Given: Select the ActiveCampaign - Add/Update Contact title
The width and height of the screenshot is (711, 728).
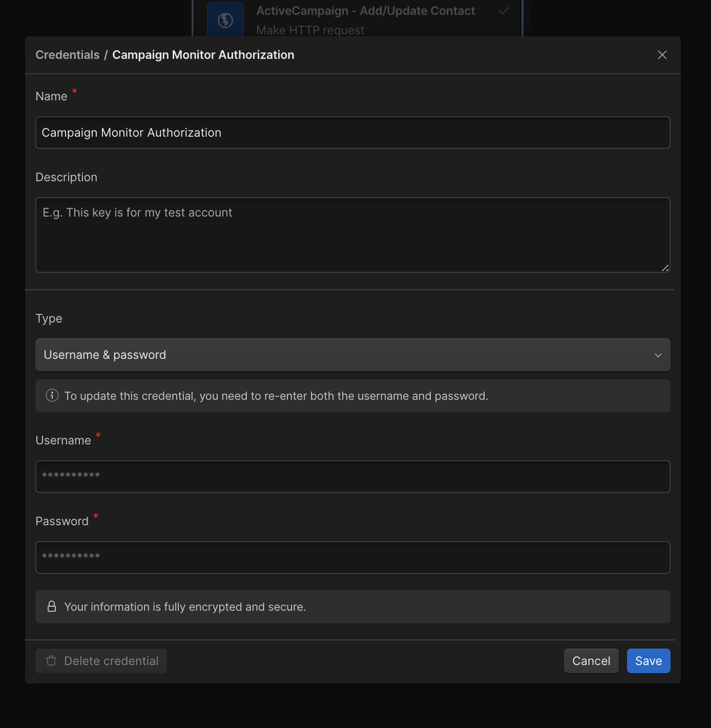Looking at the screenshot, I should (x=365, y=11).
